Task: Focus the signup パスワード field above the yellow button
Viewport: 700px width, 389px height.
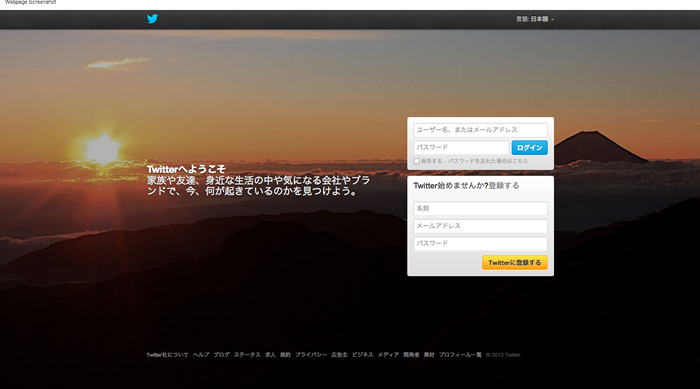Action: [x=480, y=243]
